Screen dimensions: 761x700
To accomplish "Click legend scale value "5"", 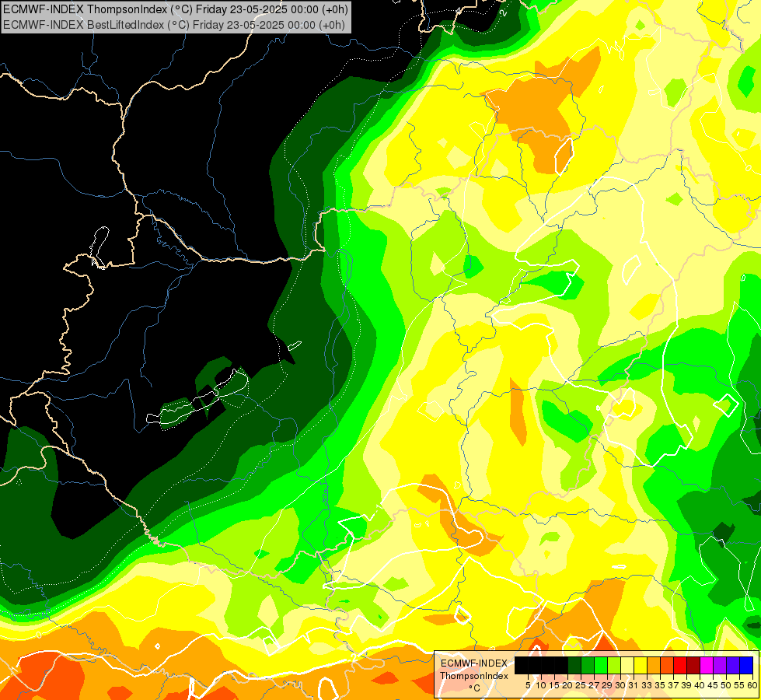I will [528, 685].
